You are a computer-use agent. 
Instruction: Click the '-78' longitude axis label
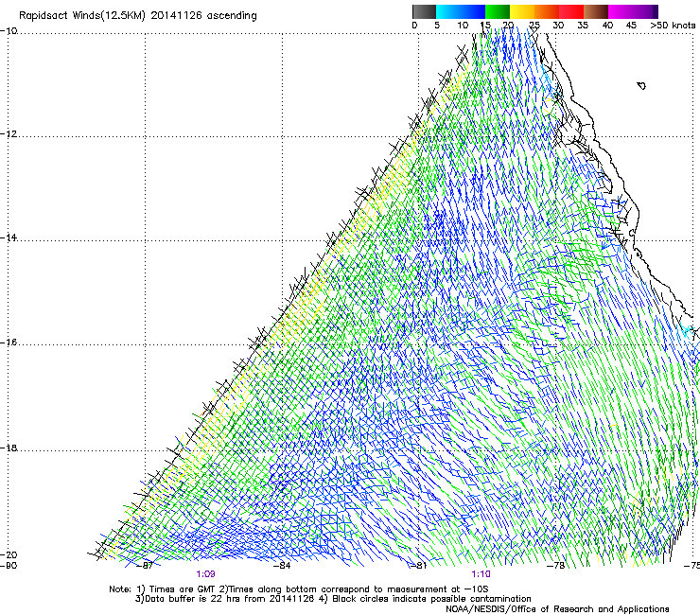pos(556,566)
